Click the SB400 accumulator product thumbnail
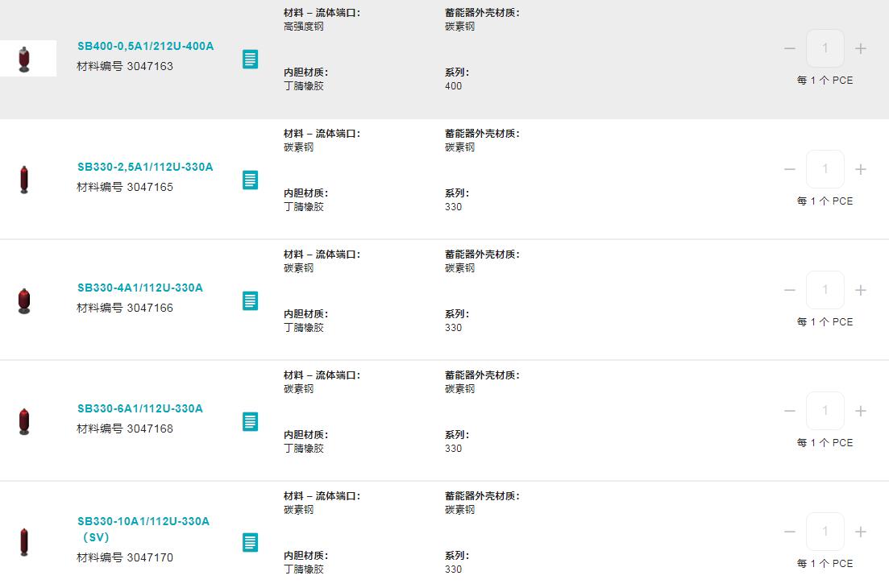Viewport: 889px width, 588px height. 25,59
